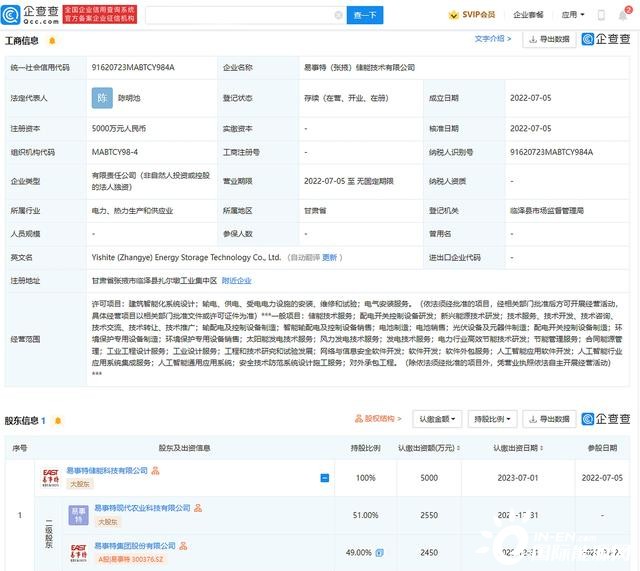
Task: Select the 电力、热力生产和供应业 industry cell
Action: [x=132, y=211]
